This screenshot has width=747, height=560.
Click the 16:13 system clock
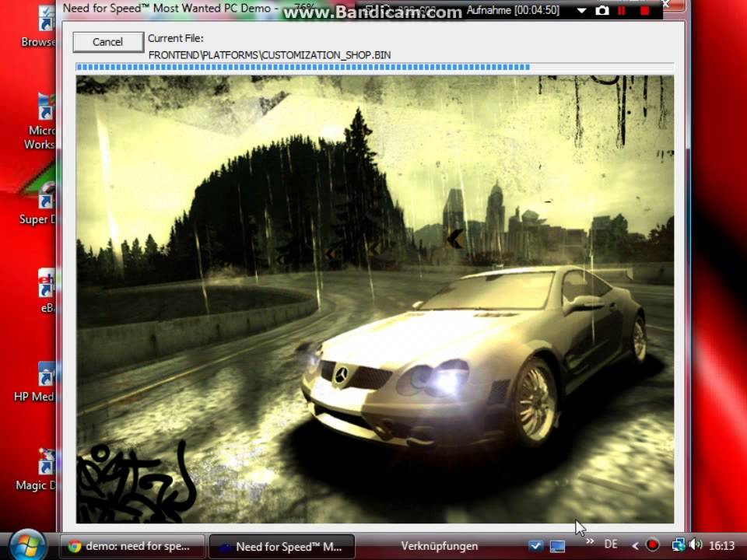[722, 545]
